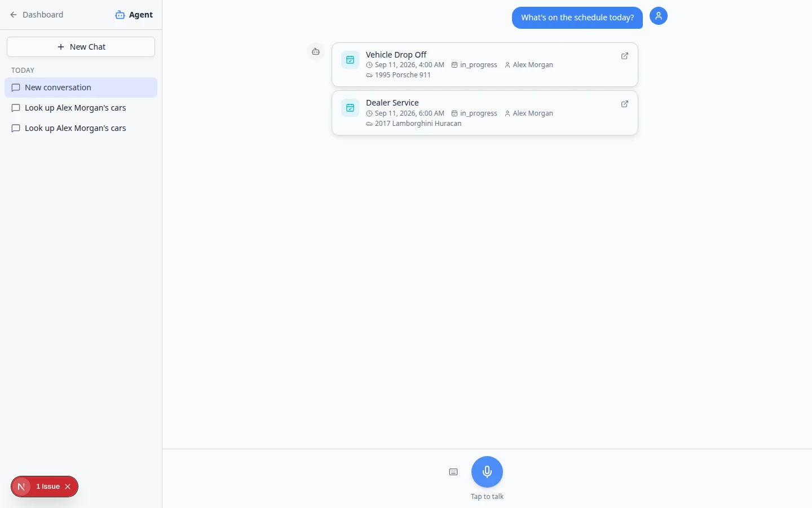This screenshot has height=508, width=812.
Task: Dismiss the 1 Issue badge
Action: (x=68, y=487)
